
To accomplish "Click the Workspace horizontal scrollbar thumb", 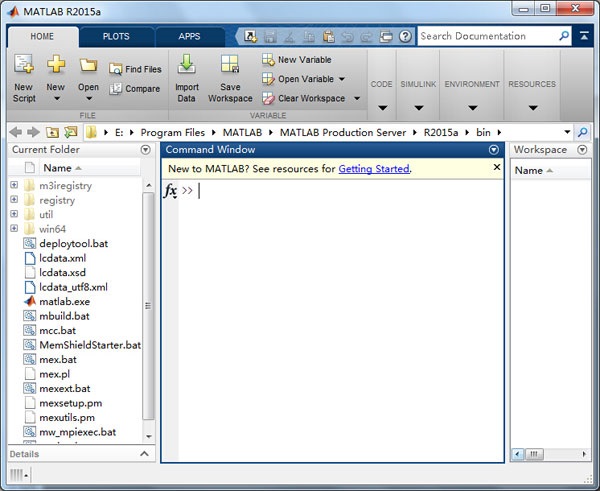I will pyautogui.click(x=535, y=454).
